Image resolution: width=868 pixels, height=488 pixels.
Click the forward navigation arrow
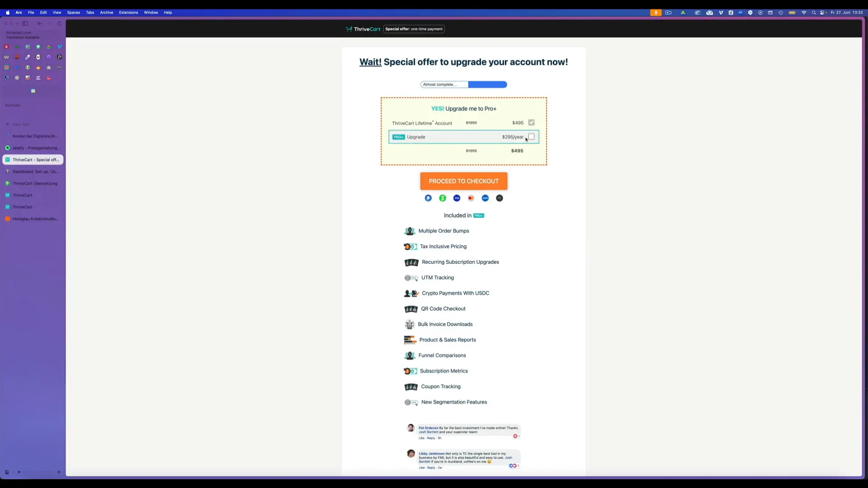(x=50, y=23)
